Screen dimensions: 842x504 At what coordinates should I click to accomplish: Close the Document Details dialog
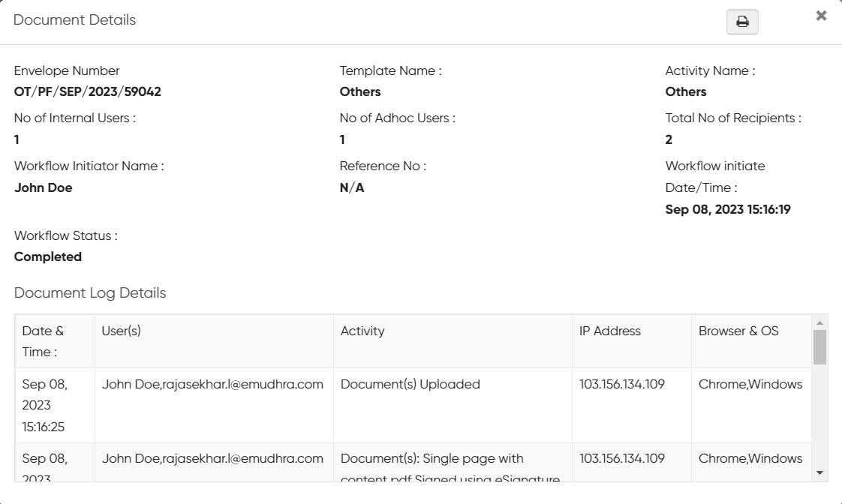click(821, 16)
